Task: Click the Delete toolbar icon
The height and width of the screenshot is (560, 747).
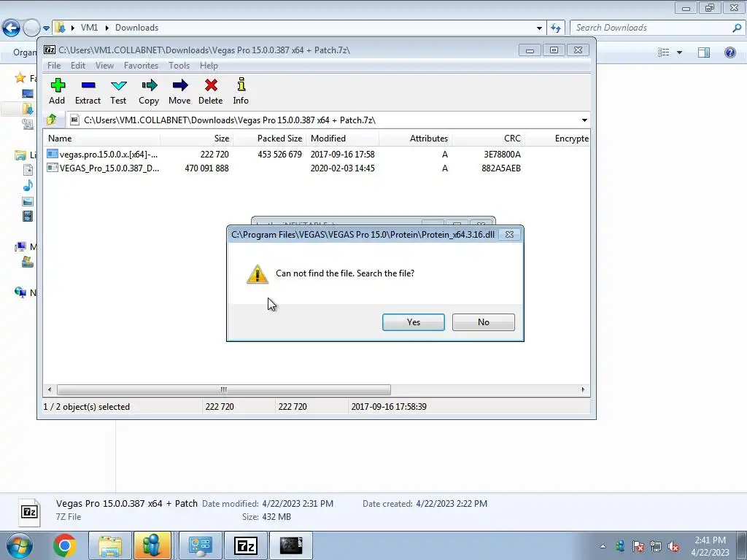Action: (x=211, y=91)
